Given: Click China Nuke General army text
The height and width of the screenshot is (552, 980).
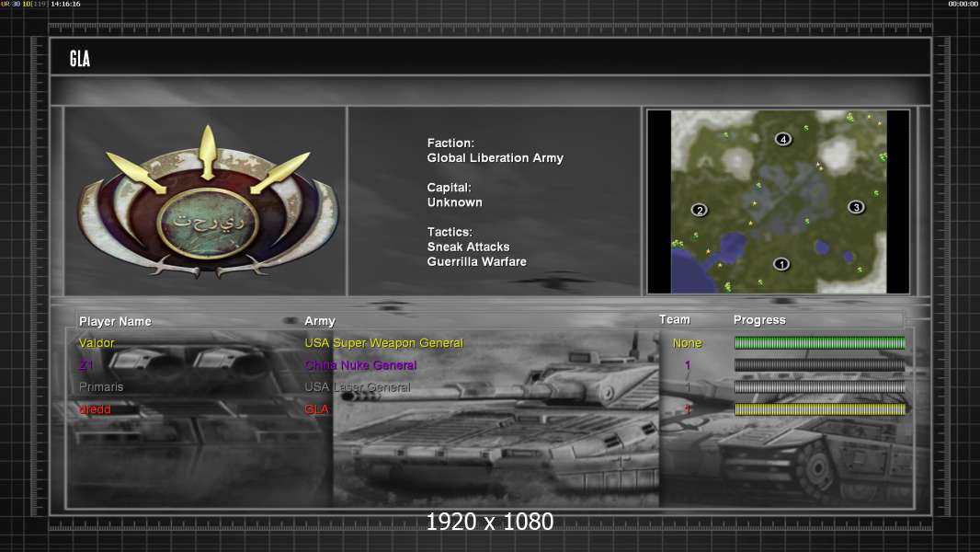Looking at the screenshot, I should pyautogui.click(x=360, y=365).
